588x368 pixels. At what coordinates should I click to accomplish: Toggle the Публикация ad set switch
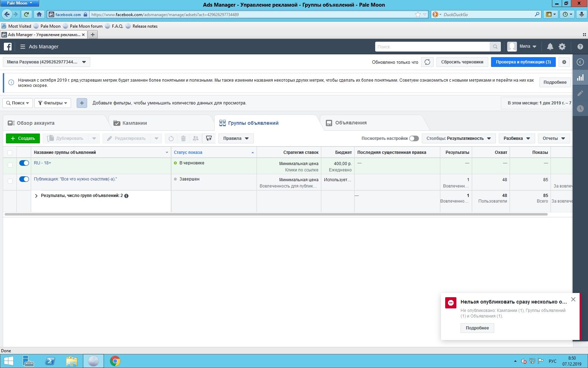pyautogui.click(x=24, y=179)
